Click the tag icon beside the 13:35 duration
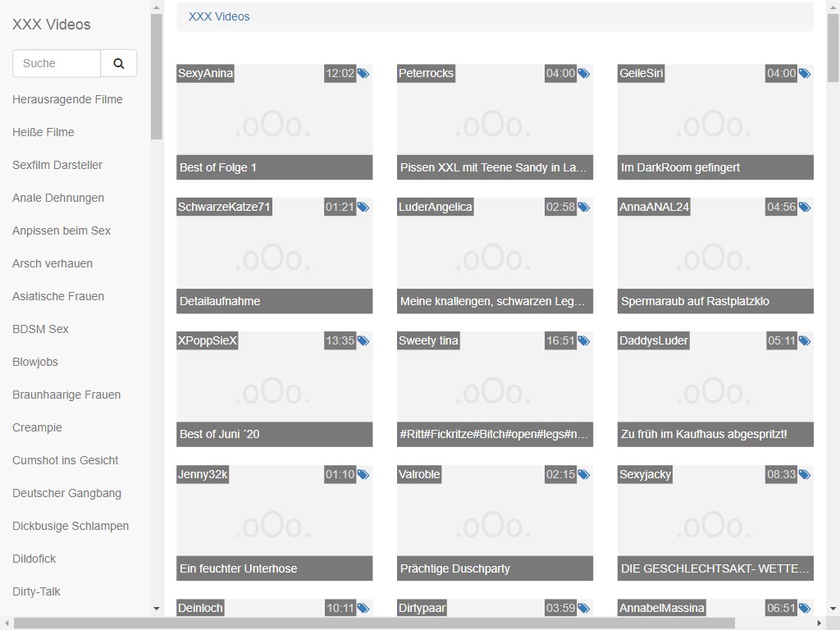 (363, 341)
